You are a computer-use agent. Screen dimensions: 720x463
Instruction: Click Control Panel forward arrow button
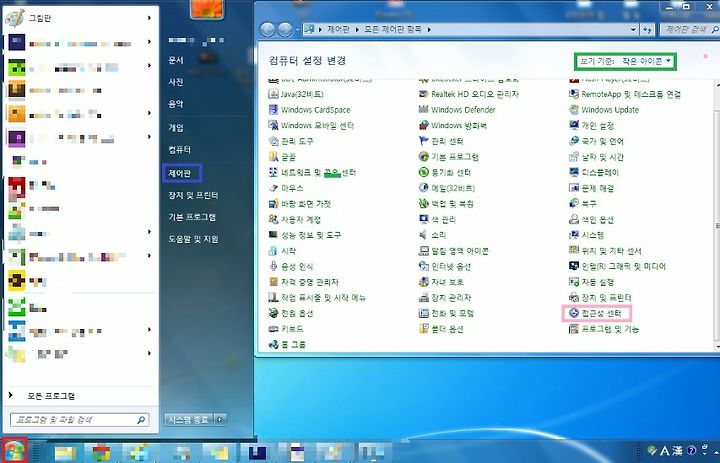[285, 30]
